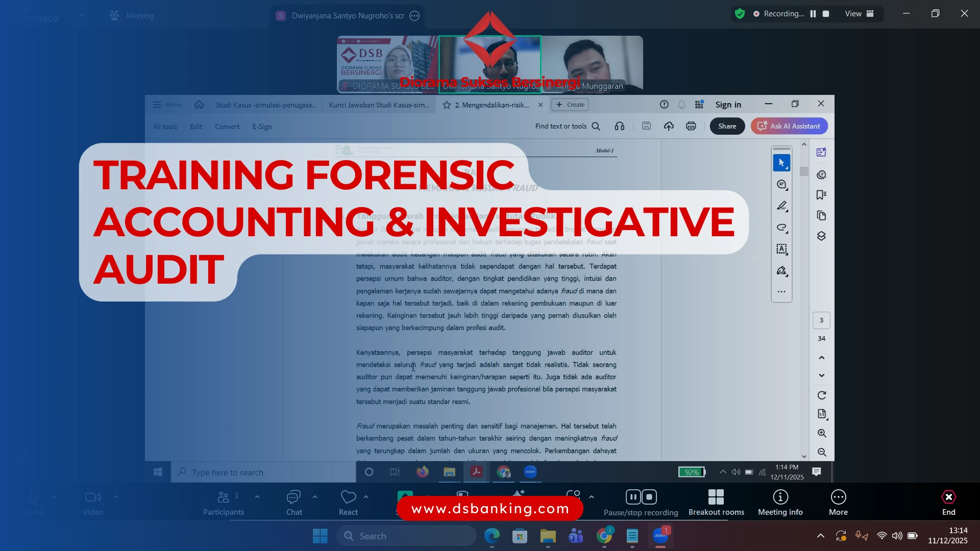Expand the more tools ellipsis in annotation bar
Screen dimensions: 980x551
click(x=781, y=291)
